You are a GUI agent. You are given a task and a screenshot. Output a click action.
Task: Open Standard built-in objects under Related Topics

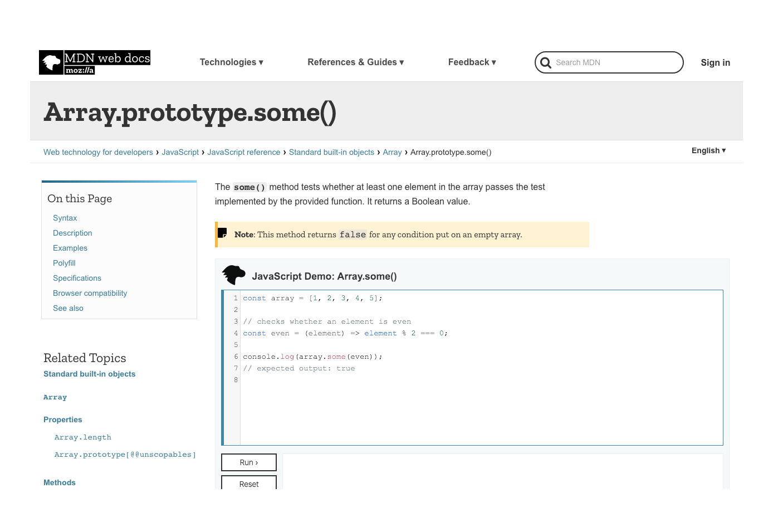coord(90,374)
